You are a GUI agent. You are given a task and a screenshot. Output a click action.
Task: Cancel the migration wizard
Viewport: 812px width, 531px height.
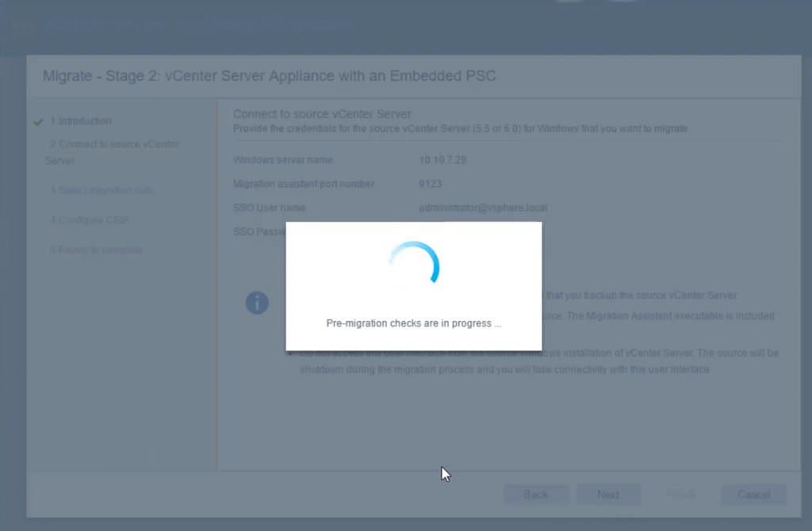point(754,495)
